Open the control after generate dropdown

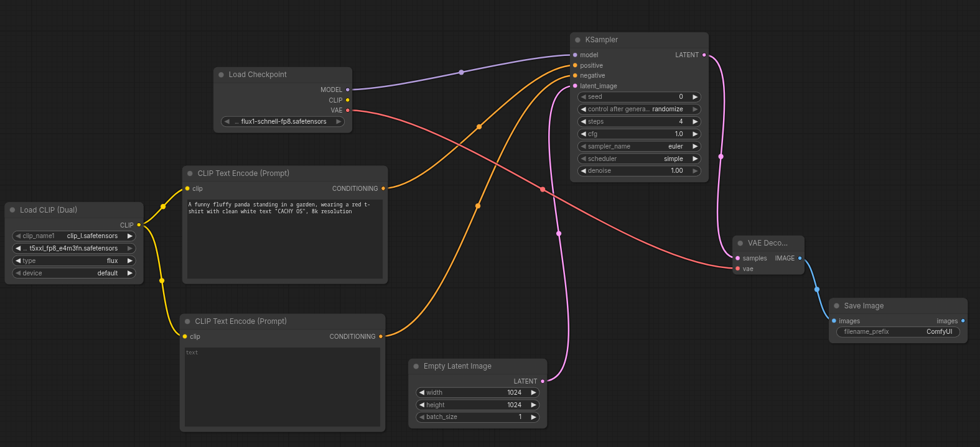coord(639,109)
